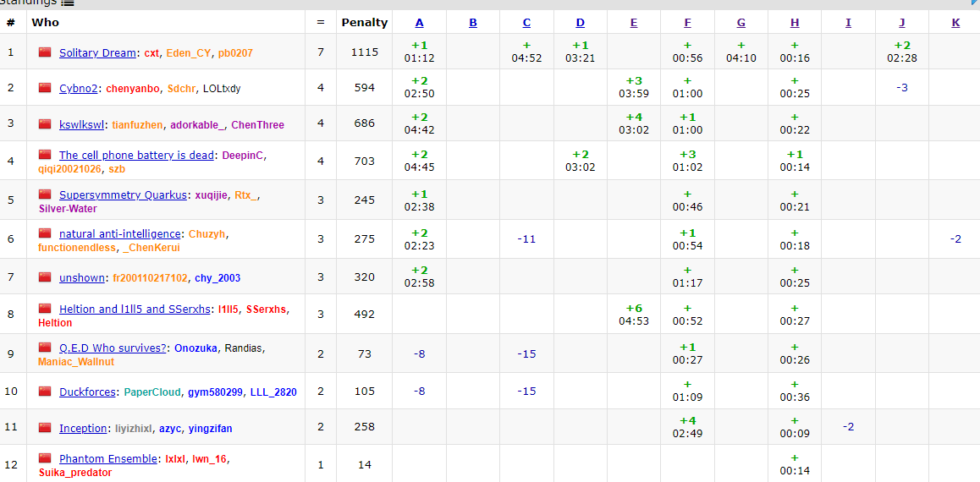
Task: Click the flag beside Supersymmetry Quarkus
Action: point(45,194)
